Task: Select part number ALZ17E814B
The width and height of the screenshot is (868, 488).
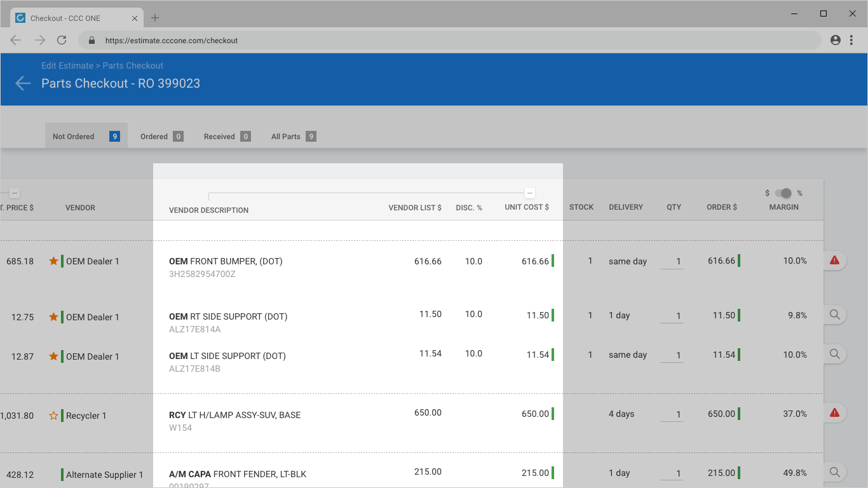Action: pyautogui.click(x=194, y=369)
